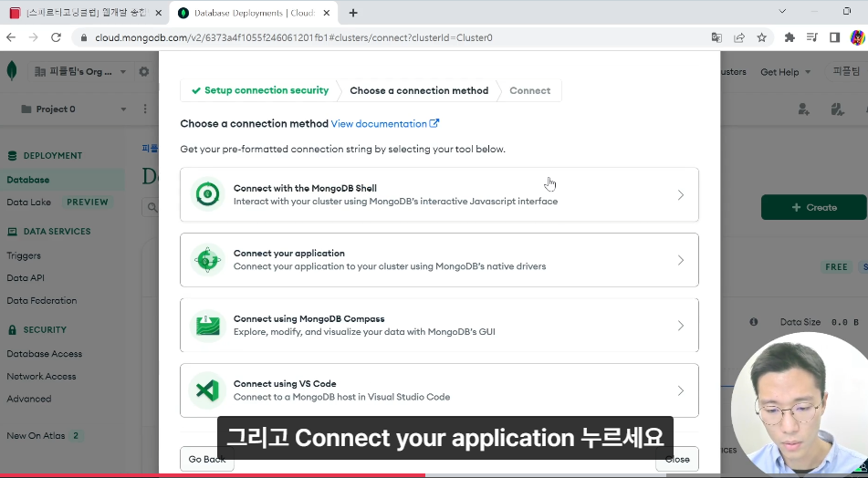This screenshot has width=868, height=478.
Task: Click the search tab list chevron
Action: [782, 12]
